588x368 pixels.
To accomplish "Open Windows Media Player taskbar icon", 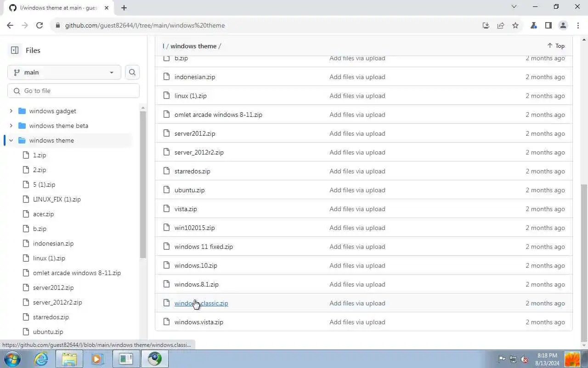I will point(97,358).
